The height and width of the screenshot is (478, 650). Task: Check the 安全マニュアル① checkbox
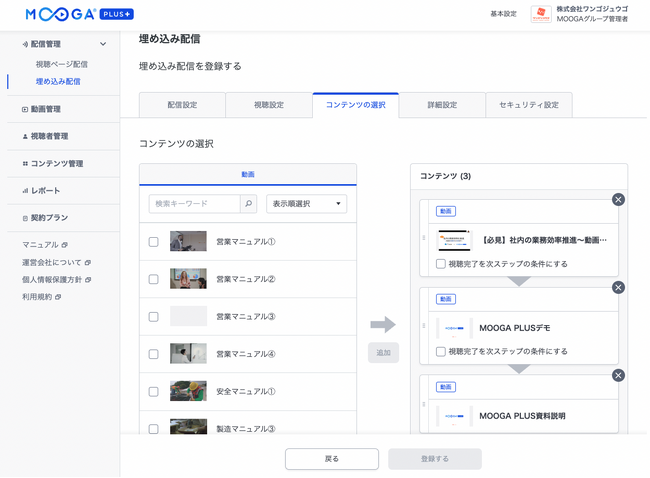point(153,391)
